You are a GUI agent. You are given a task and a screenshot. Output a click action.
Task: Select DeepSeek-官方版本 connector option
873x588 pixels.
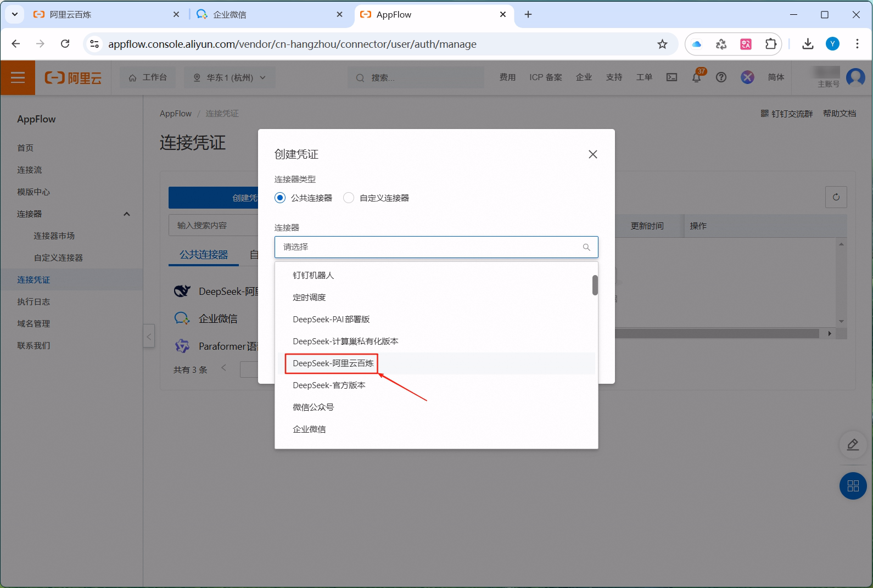click(x=436, y=385)
